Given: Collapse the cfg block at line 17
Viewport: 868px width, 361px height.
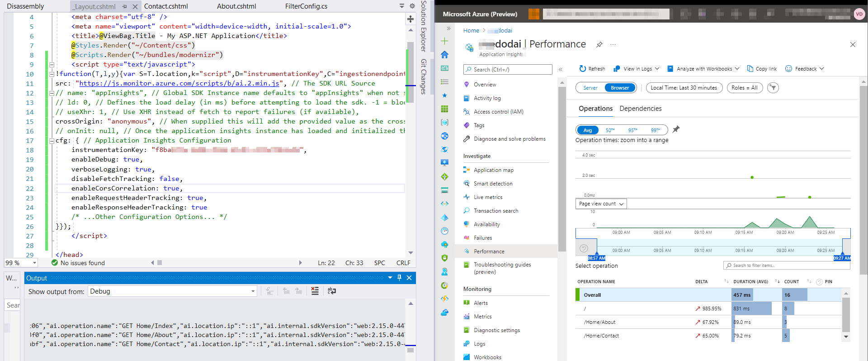Looking at the screenshot, I should [x=52, y=141].
